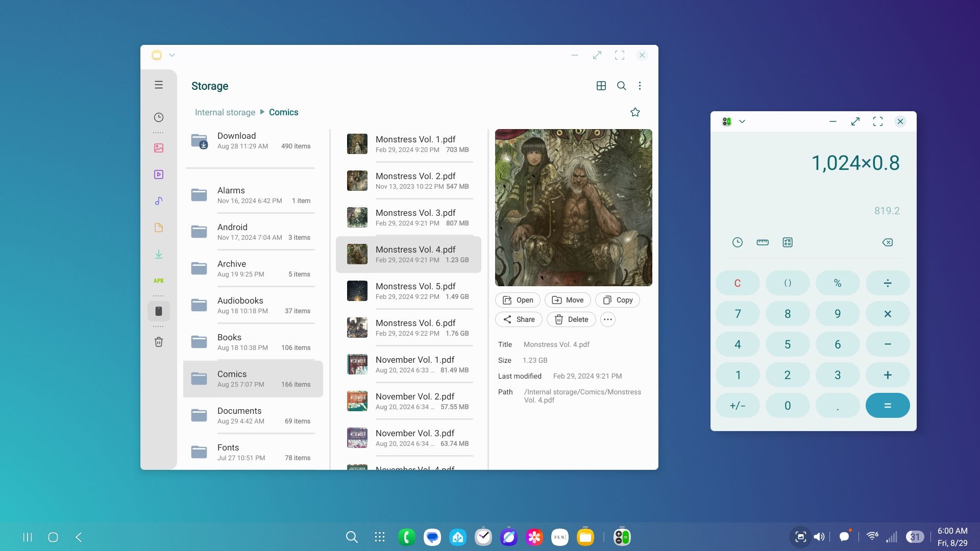Switch file view layout with grid icon
Screen dimensions: 980x551
point(601,86)
